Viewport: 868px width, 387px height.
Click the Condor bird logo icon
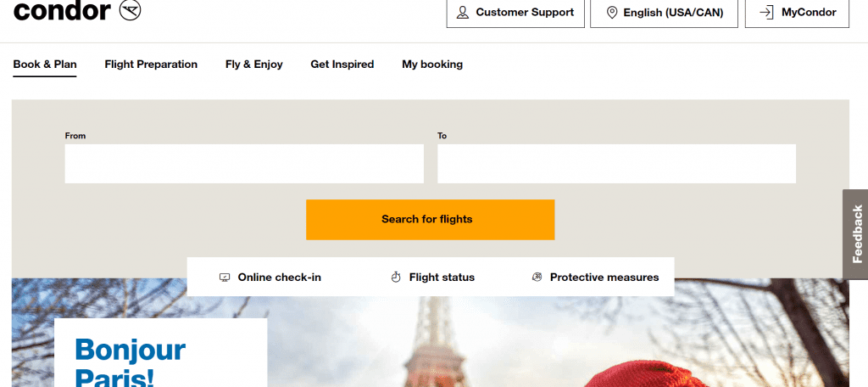[131, 10]
